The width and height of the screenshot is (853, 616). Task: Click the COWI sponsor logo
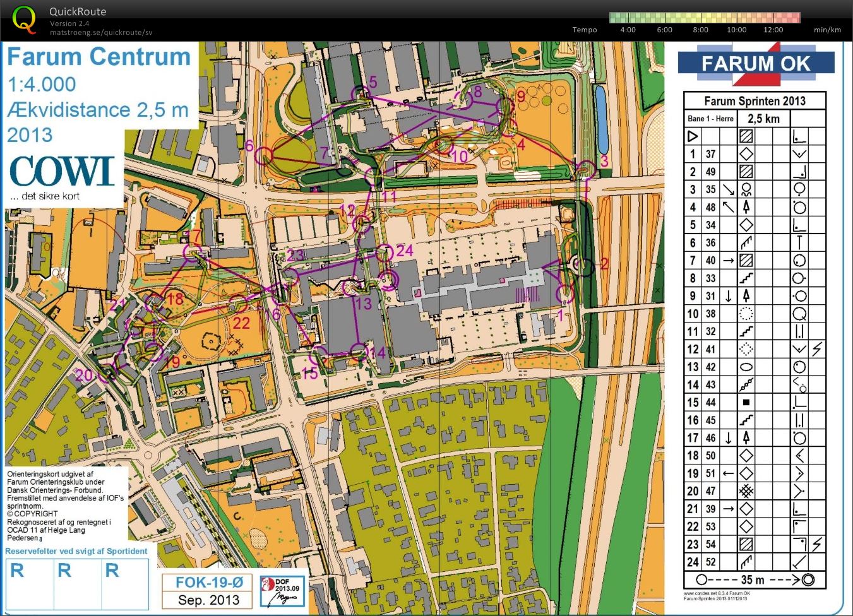tap(62, 171)
